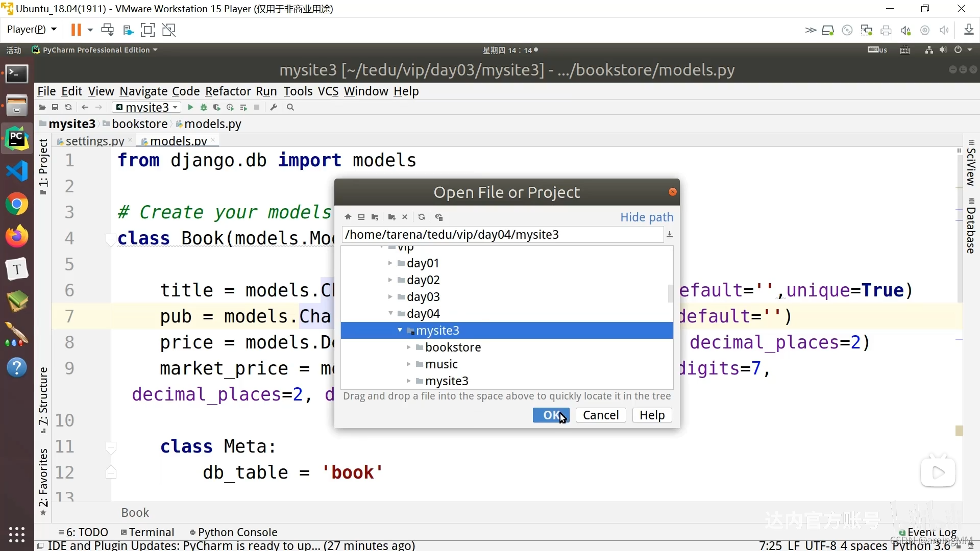Open the mysite3 run configuration dropdown
Viewport: 980px width, 551px height.
coord(147,108)
